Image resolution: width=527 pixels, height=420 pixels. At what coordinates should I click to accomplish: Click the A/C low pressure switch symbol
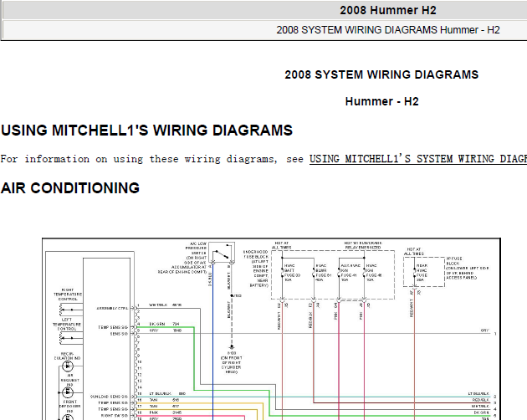222,253
